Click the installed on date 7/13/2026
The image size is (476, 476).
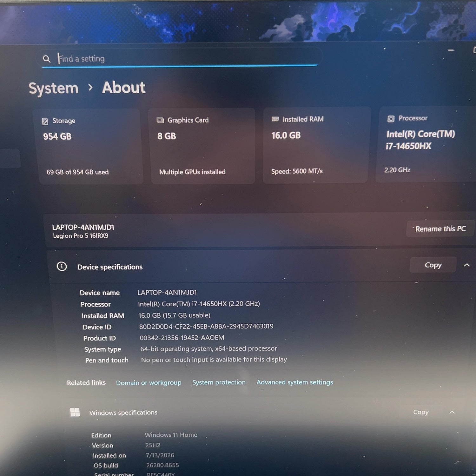pyautogui.click(x=160, y=455)
